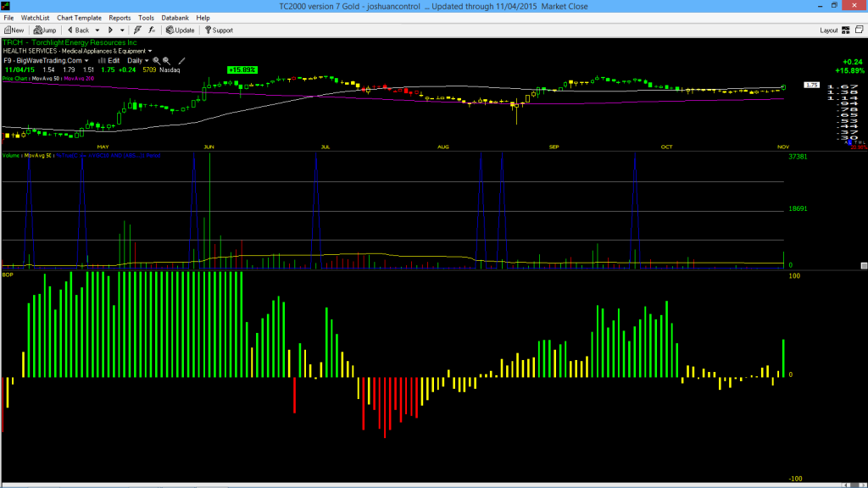This screenshot has width=868, height=488.
Task: Click the BOP indicator label
Action: (x=8, y=274)
